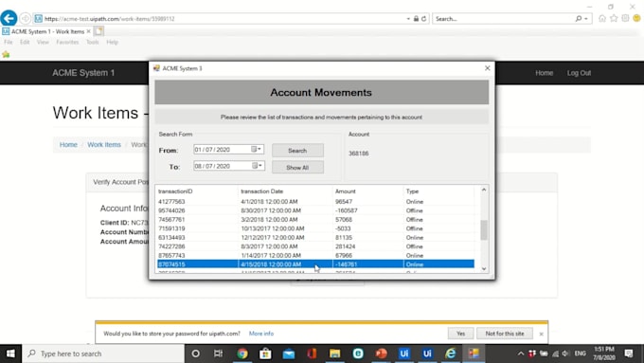Select transaction row 41277563
This screenshot has width=644, height=363.
[315, 202]
